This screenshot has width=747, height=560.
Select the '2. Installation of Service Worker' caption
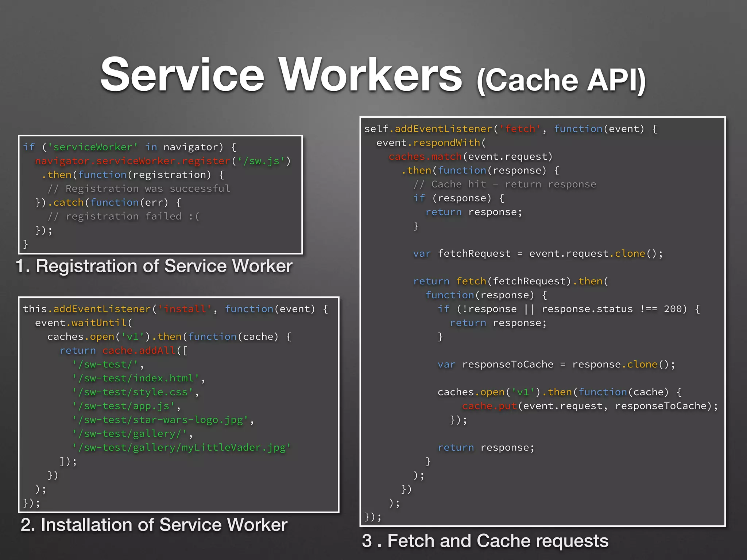[x=154, y=525]
